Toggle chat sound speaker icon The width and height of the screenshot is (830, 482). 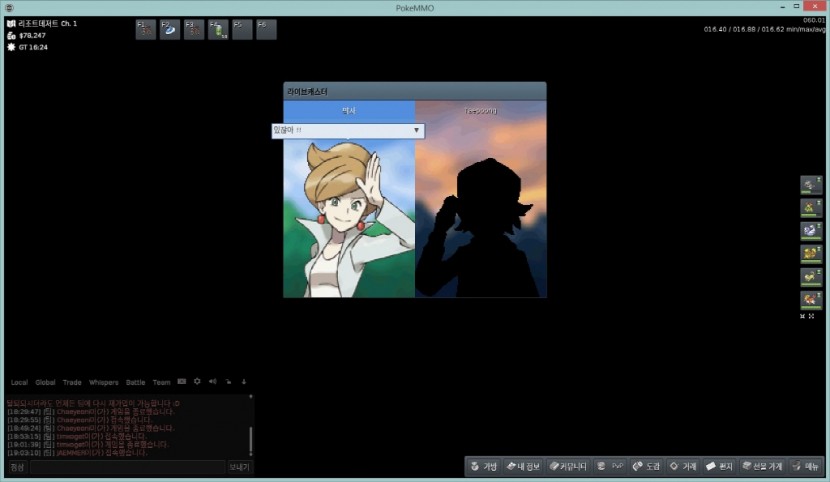click(x=212, y=382)
